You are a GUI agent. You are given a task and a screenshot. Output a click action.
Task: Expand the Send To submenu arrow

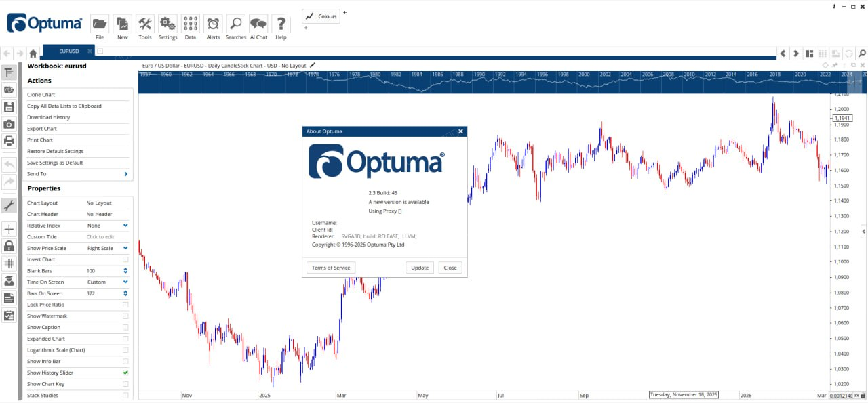[125, 174]
